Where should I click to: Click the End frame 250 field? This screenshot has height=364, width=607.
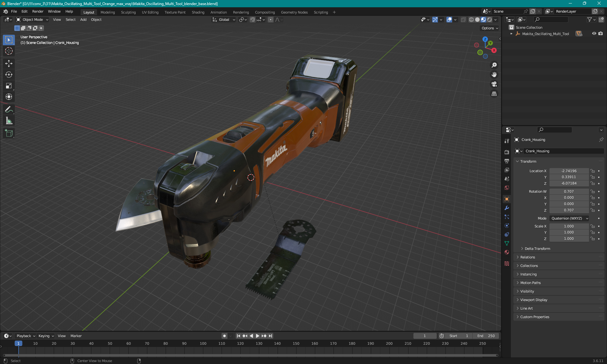tap(486, 336)
